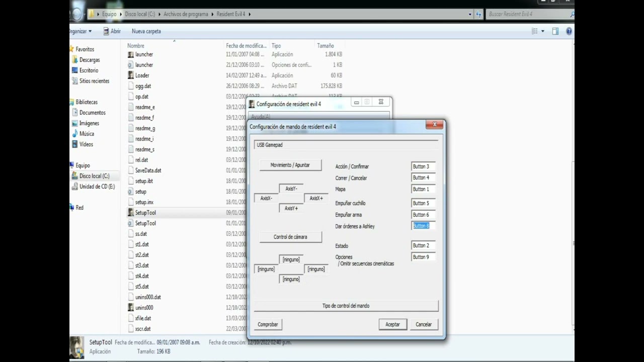Click the Empuñar cuchillo Button 5 field

click(x=423, y=203)
